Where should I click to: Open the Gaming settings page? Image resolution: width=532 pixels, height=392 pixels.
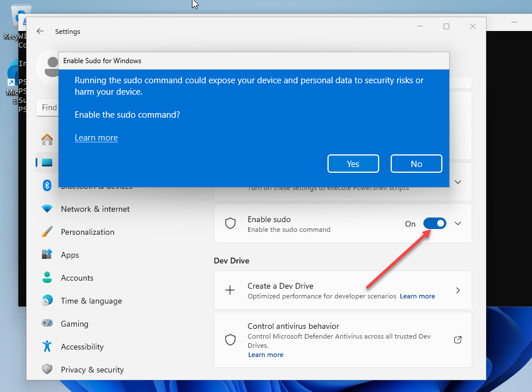(75, 324)
